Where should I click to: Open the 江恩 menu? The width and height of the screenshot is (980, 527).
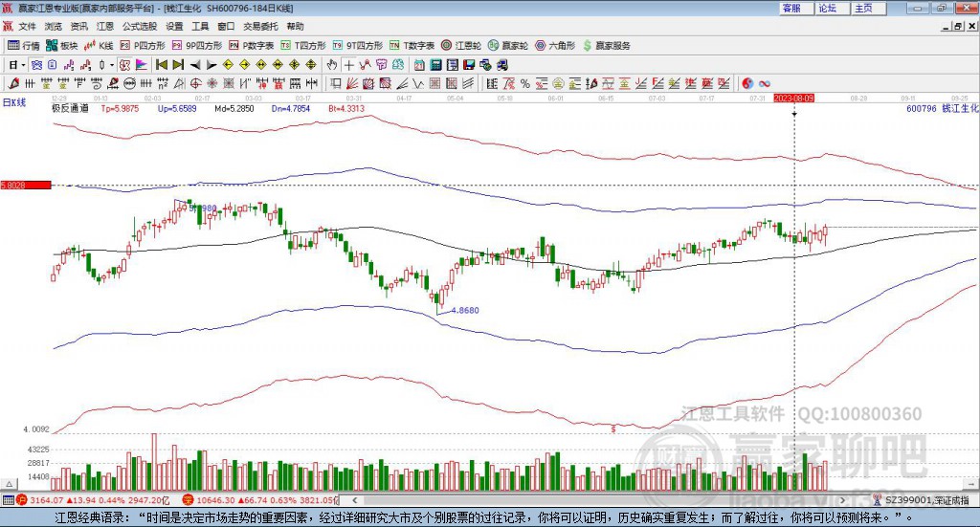point(105,26)
